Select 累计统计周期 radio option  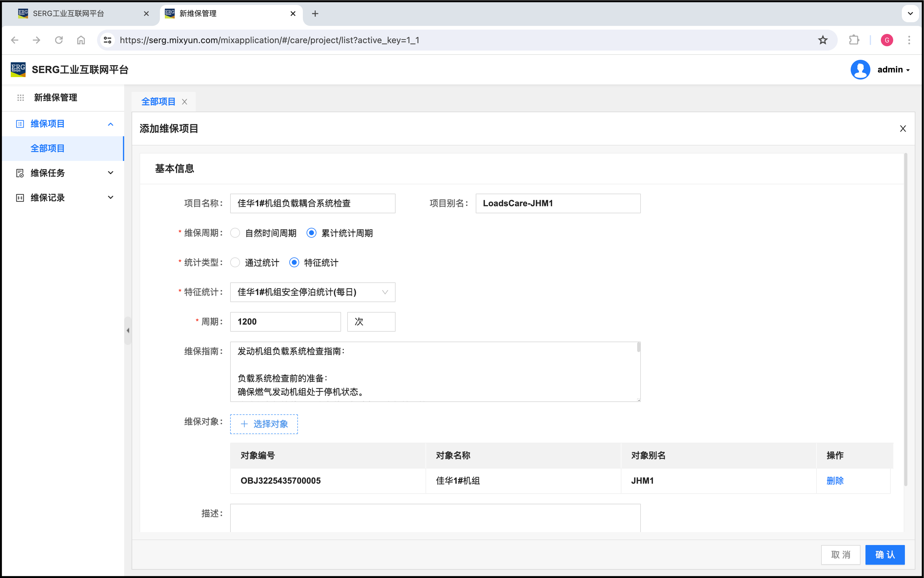point(311,233)
